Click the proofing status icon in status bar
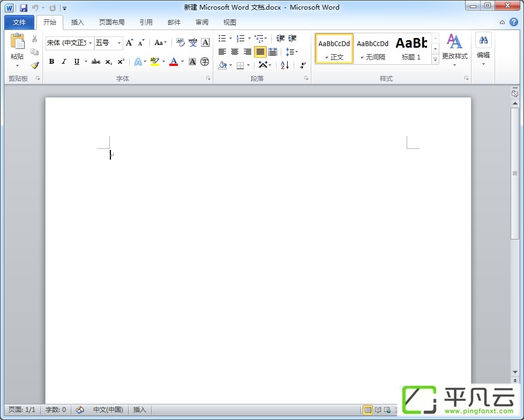 (x=79, y=410)
